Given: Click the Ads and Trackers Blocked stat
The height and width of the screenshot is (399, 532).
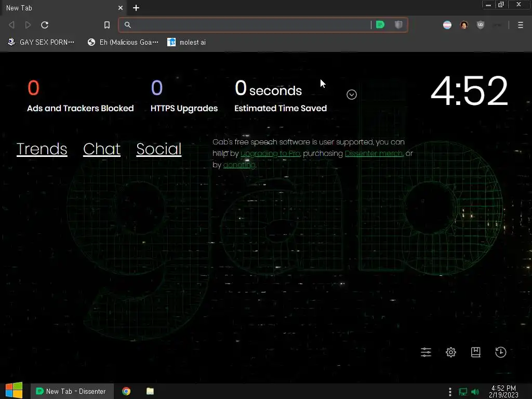Looking at the screenshot, I should (80, 96).
